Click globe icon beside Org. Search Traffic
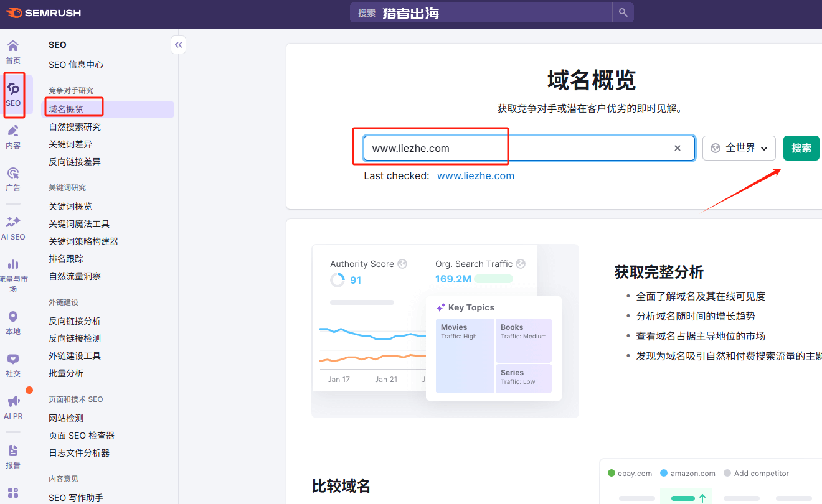This screenshot has height=504, width=822. [x=521, y=264]
